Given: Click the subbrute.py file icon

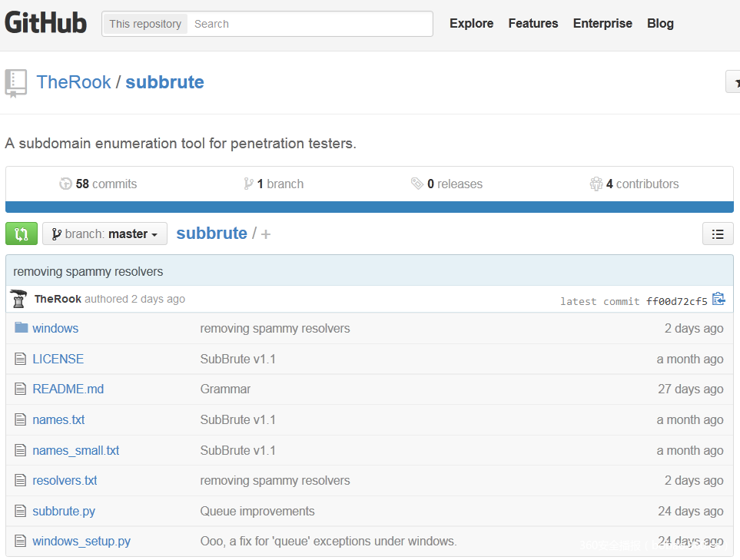Looking at the screenshot, I should pyautogui.click(x=20, y=511).
